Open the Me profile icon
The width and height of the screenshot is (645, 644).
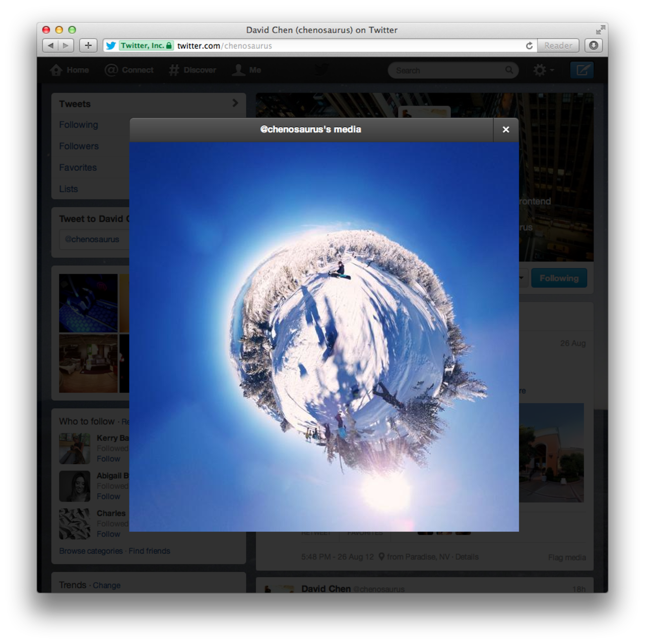pyautogui.click(x=246, y=70)
